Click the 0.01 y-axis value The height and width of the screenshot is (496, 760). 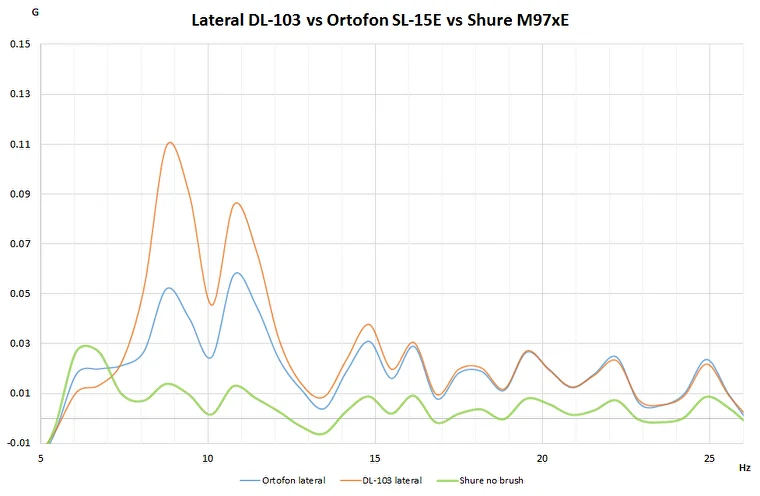tap(20, 393)
